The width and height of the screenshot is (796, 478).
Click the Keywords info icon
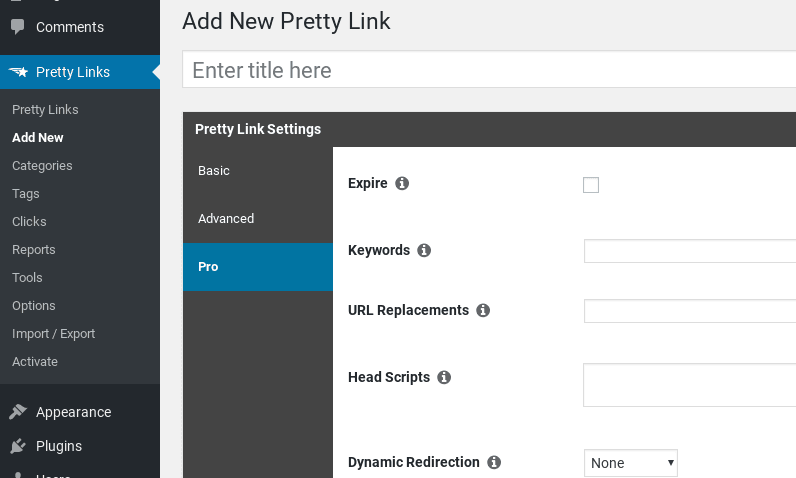click(x=424, y=250)
